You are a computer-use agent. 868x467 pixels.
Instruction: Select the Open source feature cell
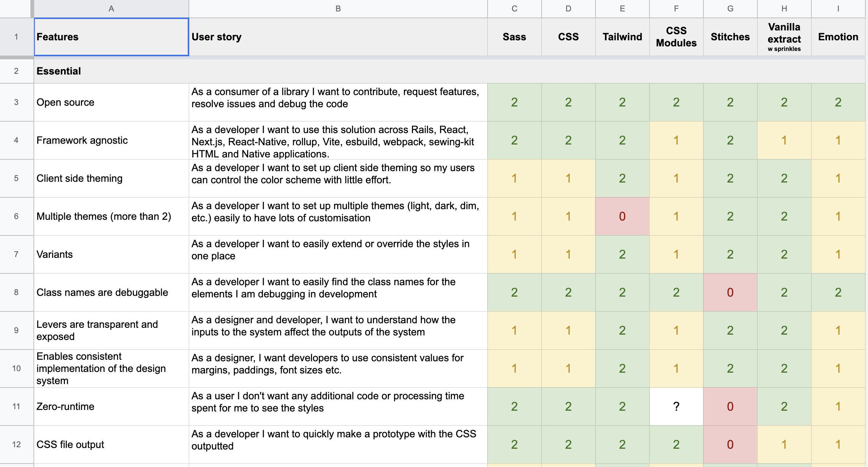tap(111, 102)
